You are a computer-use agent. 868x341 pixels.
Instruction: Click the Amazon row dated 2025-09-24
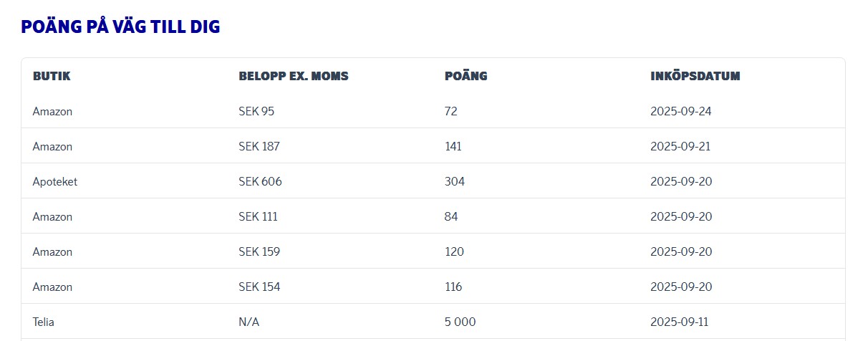[x=52, y=112]
